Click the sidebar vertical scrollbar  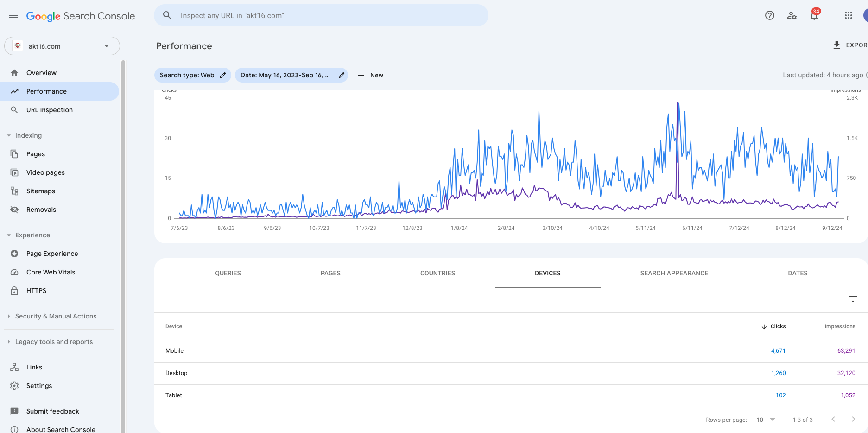123,246
